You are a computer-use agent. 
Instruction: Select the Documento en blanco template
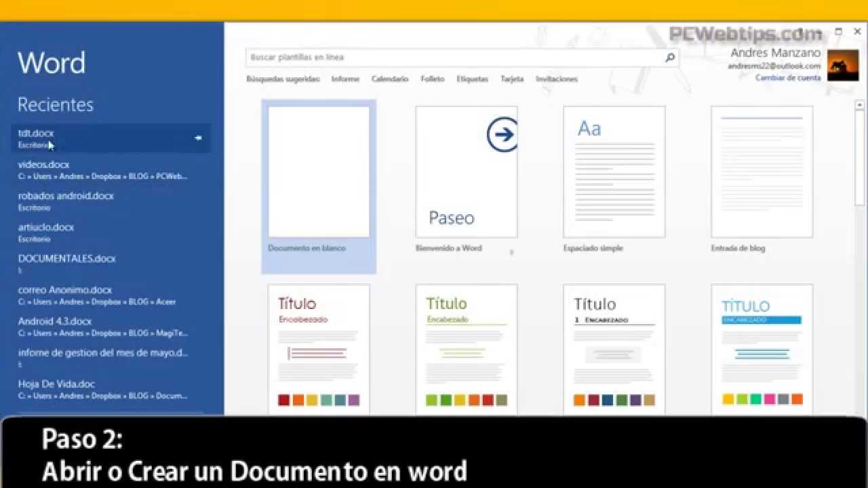point(319,186)
